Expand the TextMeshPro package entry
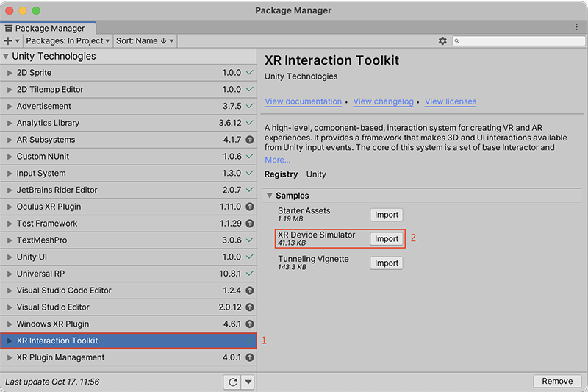The height and width of the screenshot is (392, 588). [10, 240]
